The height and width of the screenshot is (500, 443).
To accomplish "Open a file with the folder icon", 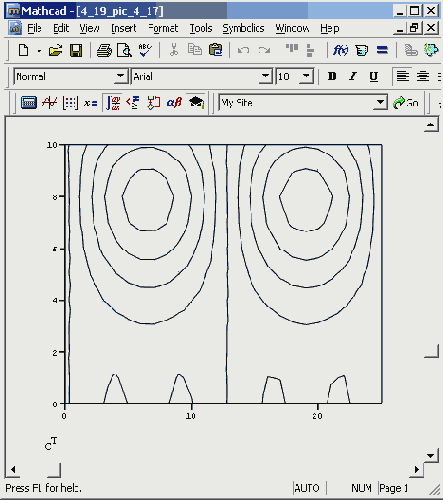I will pyautogui.click(x=56, y=50).
